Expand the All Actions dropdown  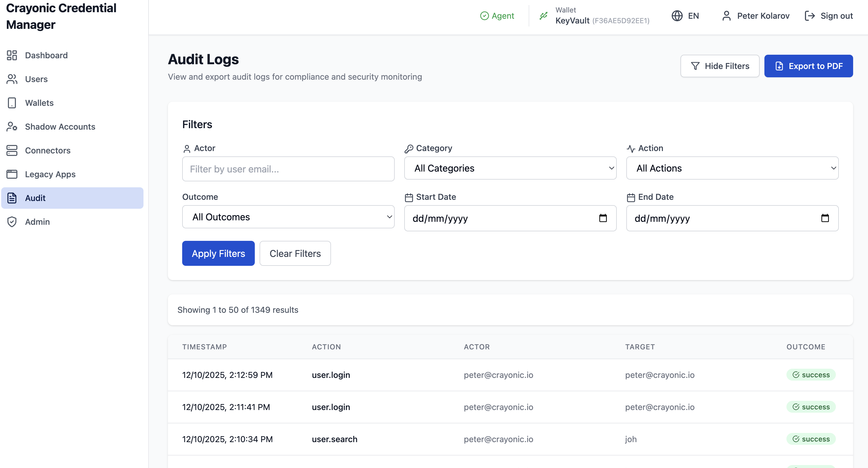[x=732, y=168]
